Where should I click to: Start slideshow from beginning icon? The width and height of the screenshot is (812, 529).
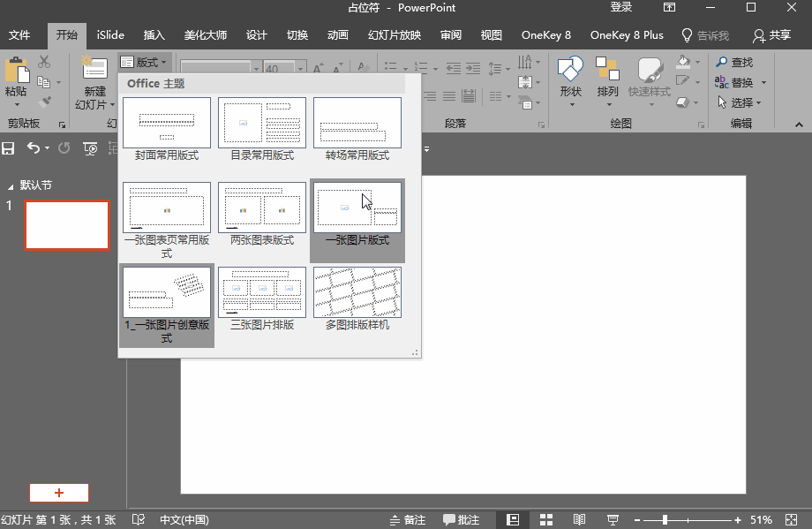click(90, 148)
